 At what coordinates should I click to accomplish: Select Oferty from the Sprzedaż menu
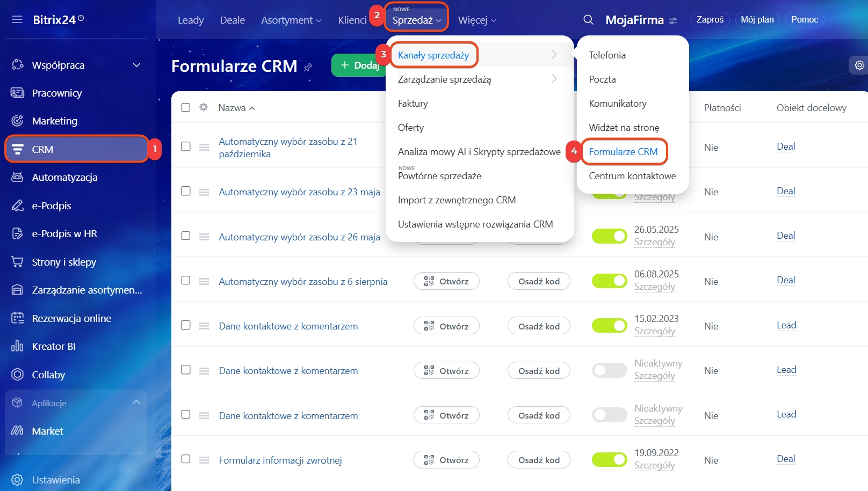(411, 127)
